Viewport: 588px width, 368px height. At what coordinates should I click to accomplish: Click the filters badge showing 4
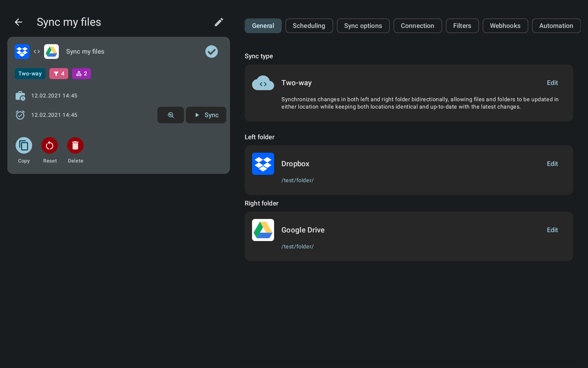(x=59, y=74)
